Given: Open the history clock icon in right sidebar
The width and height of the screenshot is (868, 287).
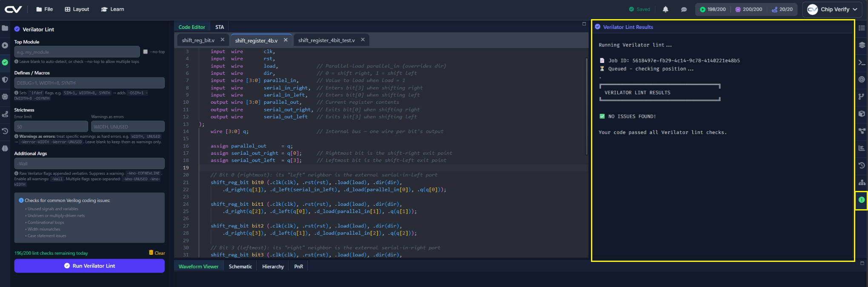Looking at the screenshot, I should pyautogui.click(x=862, y=165).
